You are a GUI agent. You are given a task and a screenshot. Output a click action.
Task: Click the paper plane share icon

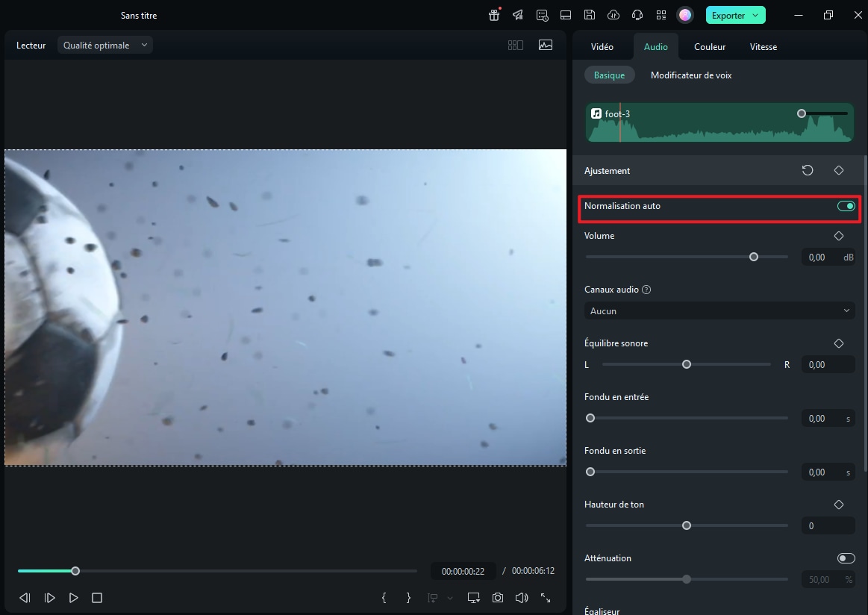pyautogui.click(x=517, y=16)
